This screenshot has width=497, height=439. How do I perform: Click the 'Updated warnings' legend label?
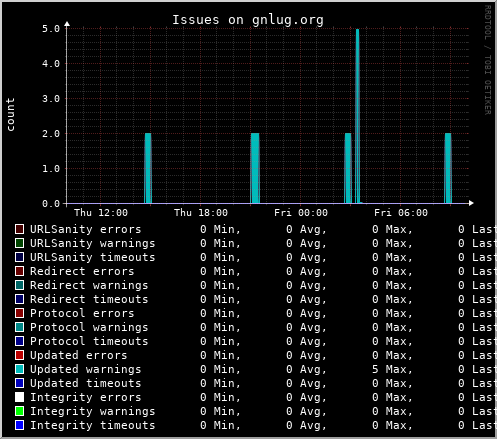coord(86,369)
